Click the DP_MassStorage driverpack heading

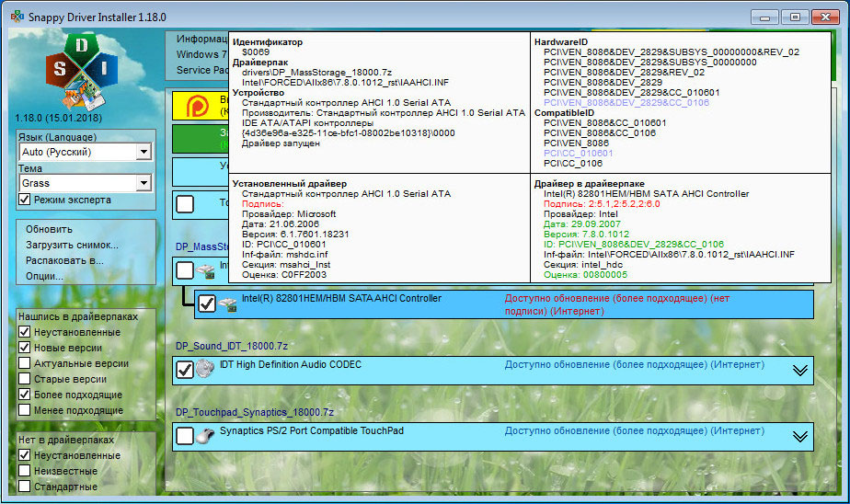pos(201,246)
